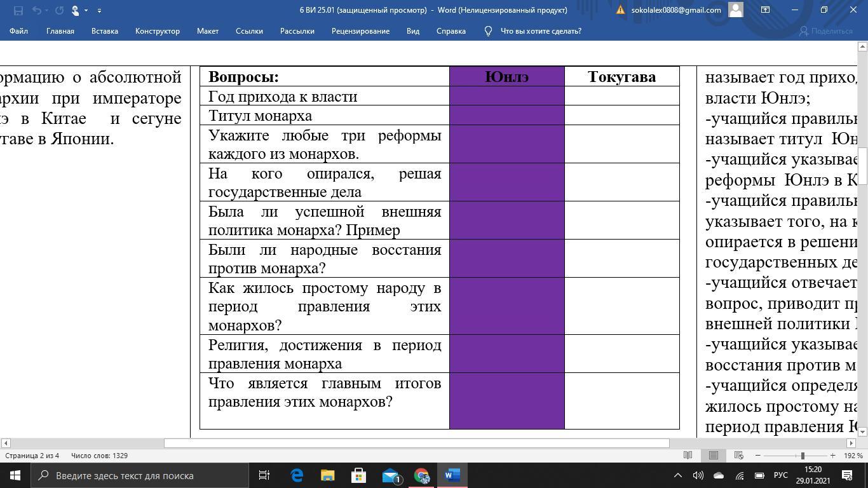
Task: Switch to the Конструктор tab
Action: tap(158, 31)
